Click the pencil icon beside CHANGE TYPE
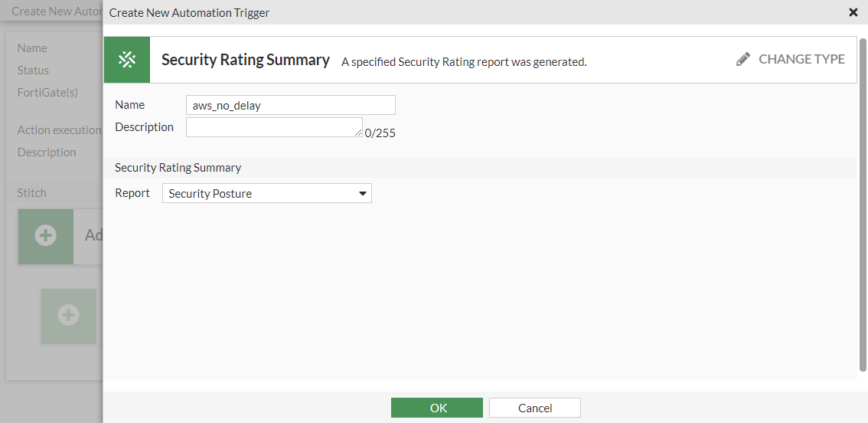This screenshot has width=868, height=423. [743, 59]
